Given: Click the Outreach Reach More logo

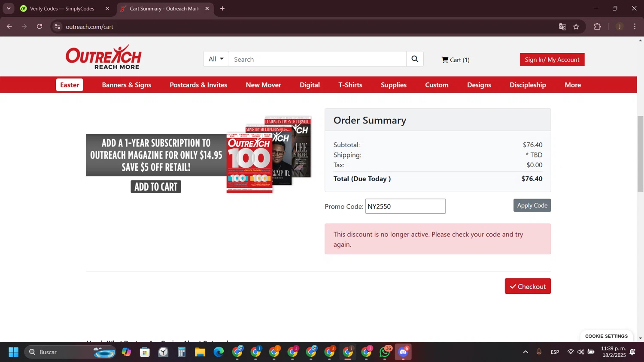Looking at the screenshot, I should pos(103,57).
